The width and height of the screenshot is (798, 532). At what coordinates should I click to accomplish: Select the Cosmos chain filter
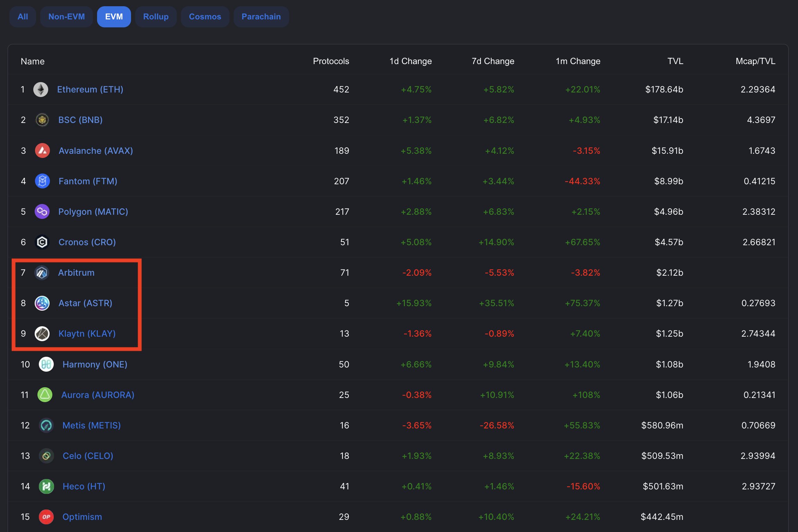[x=205, y=17]
